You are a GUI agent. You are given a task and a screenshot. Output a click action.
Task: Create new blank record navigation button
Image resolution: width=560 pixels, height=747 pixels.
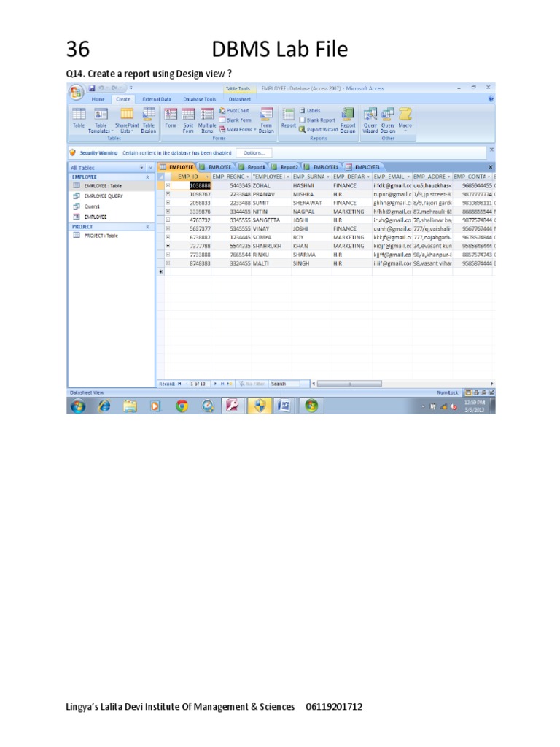230,384
